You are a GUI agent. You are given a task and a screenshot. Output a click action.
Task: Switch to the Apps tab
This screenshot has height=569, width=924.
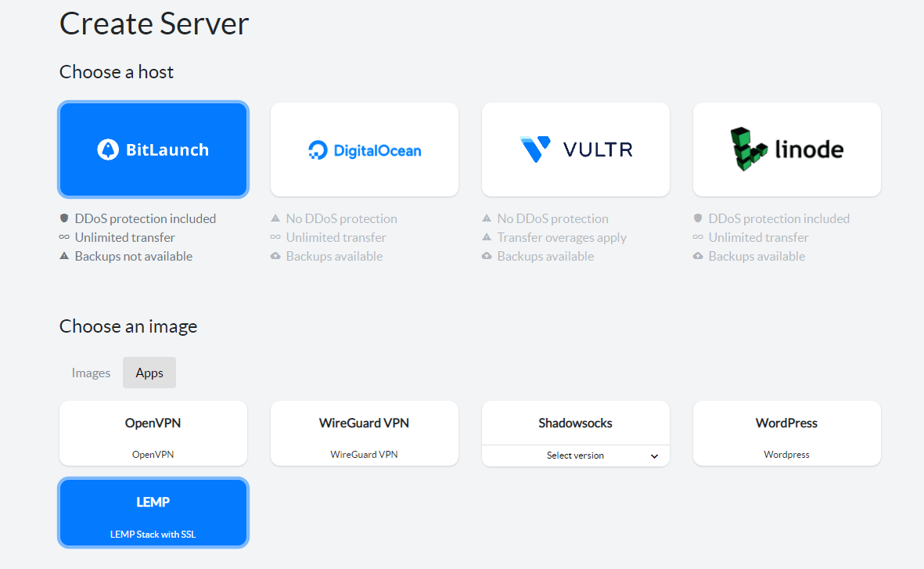click(149, 373)
